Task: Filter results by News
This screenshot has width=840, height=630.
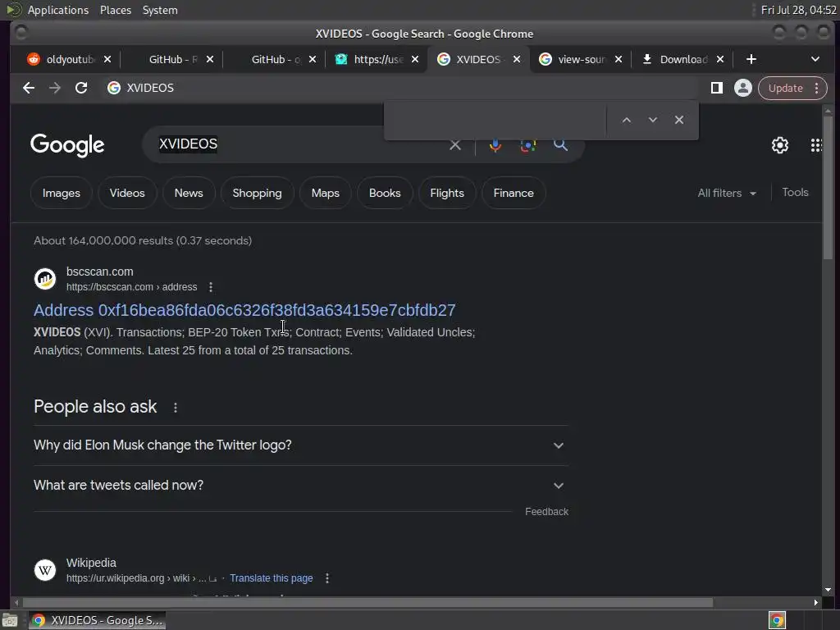Action: coord(189,193)
